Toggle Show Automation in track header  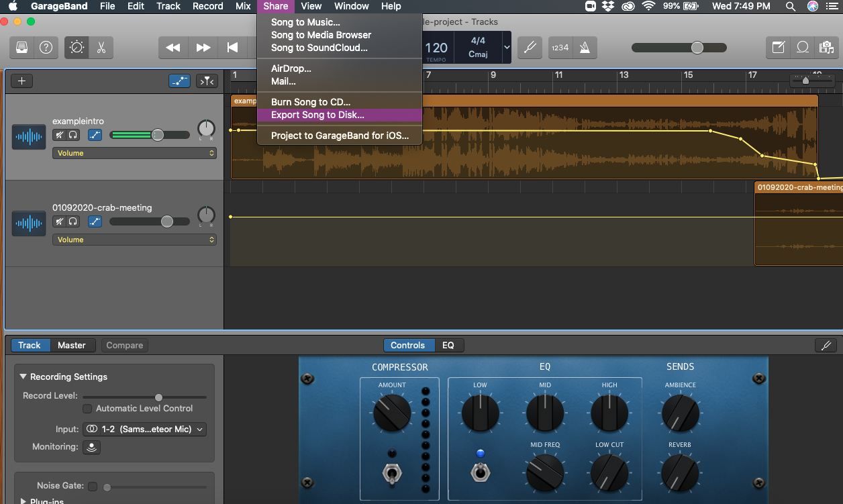pos(179,81)
